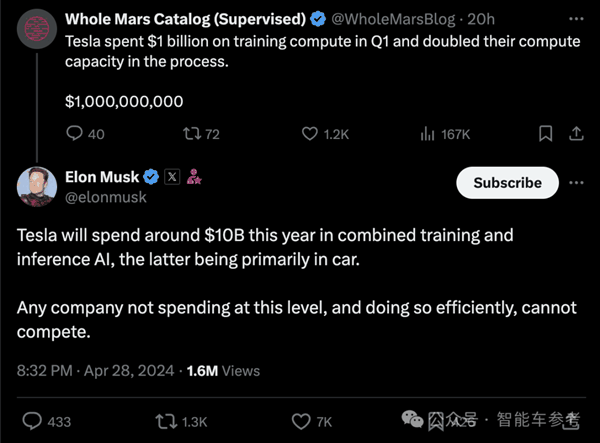Viewport: 600px width, 443px height.
Task: View analytics showing 167K views
Action: [x=428, y=133]
